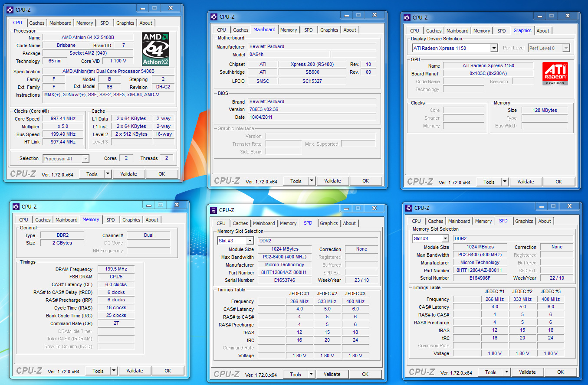Click the Tools button in the Graphics window
This screenshot has width=588, height=385.
point(489,182)
